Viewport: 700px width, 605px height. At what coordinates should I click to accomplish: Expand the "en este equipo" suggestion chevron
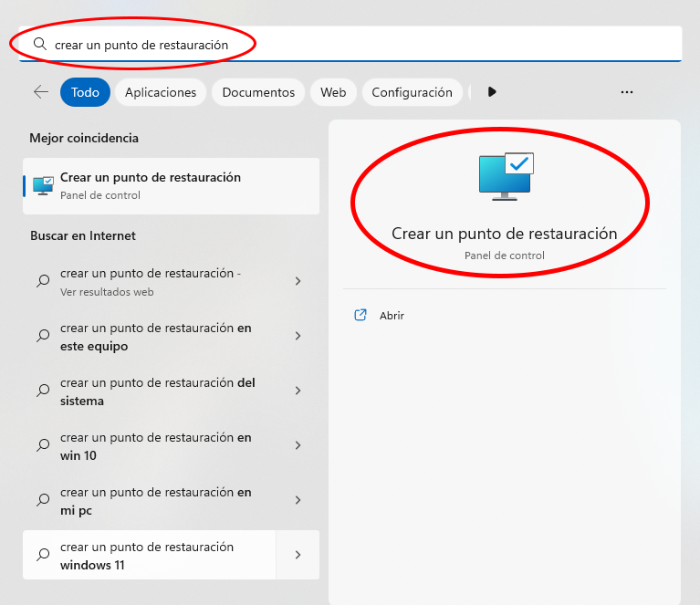pos(298,336)
